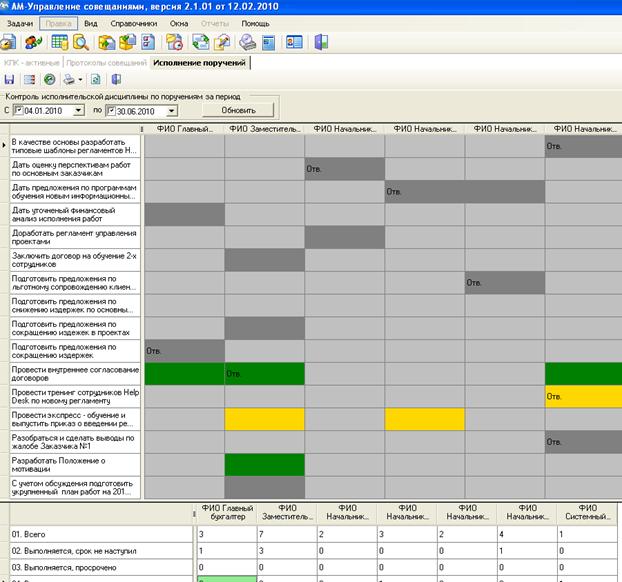The height and width of the screenshot is (582, 622).
Task: Open the end date 30.06.2010 dropdown
Action: click(x=172, y=110)
